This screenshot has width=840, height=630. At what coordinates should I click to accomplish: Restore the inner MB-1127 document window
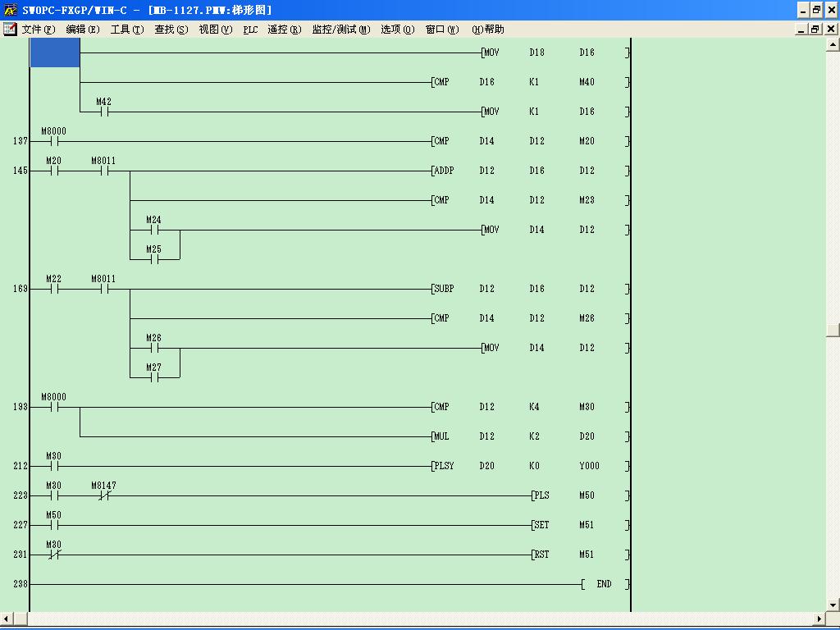(x=815, y=30)
